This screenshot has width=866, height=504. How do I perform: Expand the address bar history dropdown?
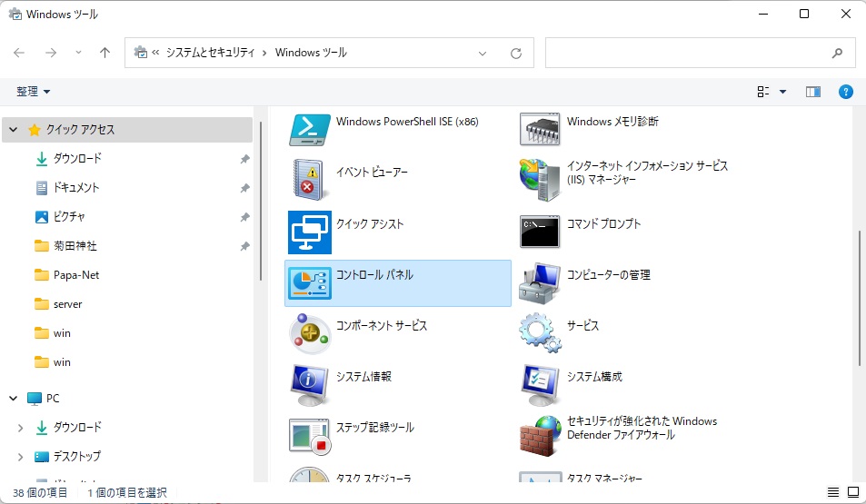coord(483,53)
